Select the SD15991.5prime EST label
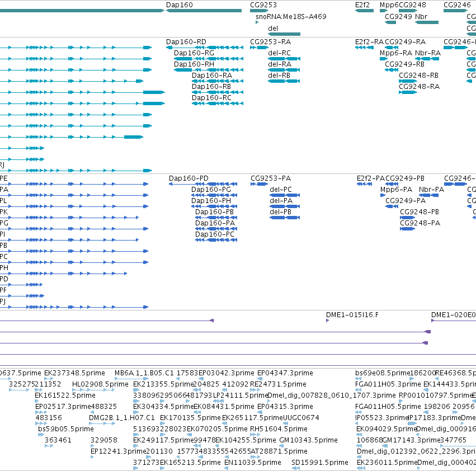Image resolution: width=476 pixels, height=471 pixels. (x=319, y=463)
